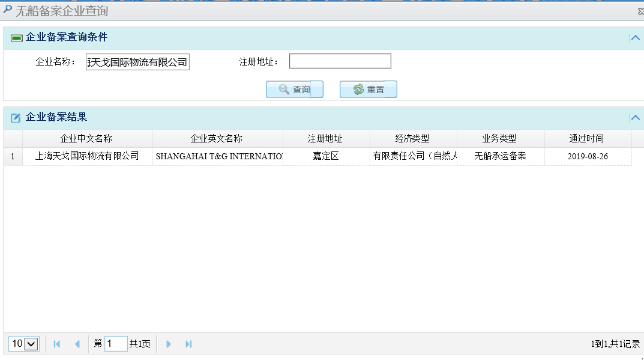Go to the previous page
The width and height of the screenshot is (644, 360).
point(77,344)
